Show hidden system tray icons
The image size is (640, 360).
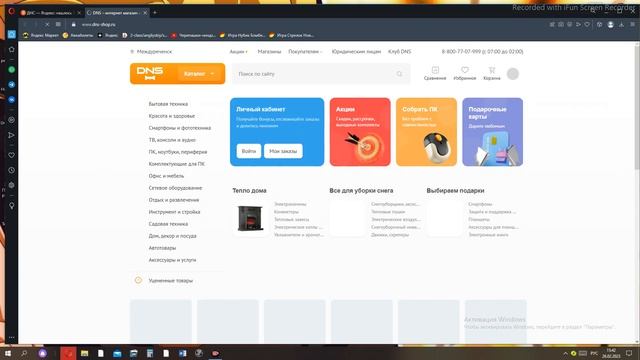(565, 353)
